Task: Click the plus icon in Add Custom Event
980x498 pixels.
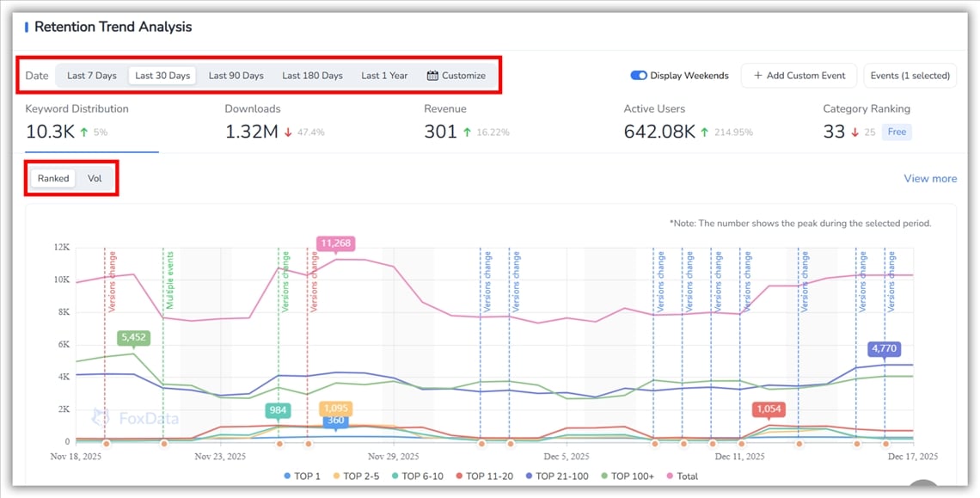Action: pos(757,76)
